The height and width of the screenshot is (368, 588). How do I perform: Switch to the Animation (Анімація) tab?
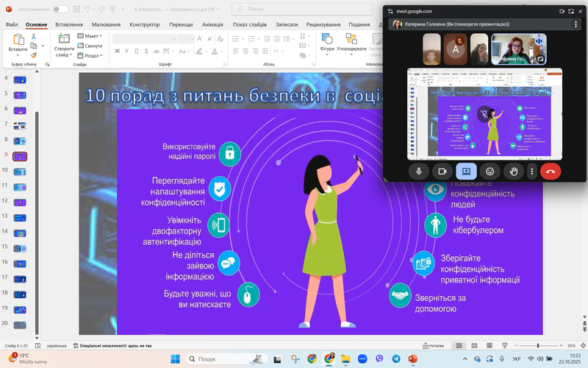[x=212, y=24]
